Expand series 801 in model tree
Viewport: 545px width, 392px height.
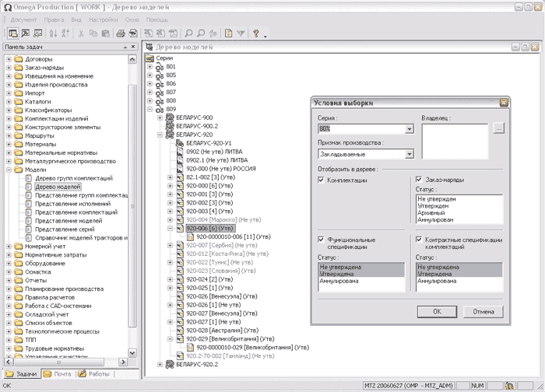(149, 67)
